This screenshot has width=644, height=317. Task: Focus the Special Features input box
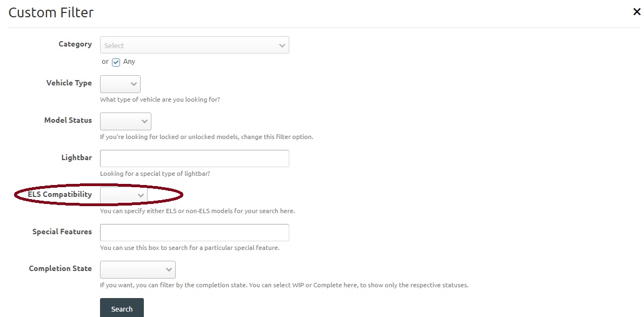194,233
